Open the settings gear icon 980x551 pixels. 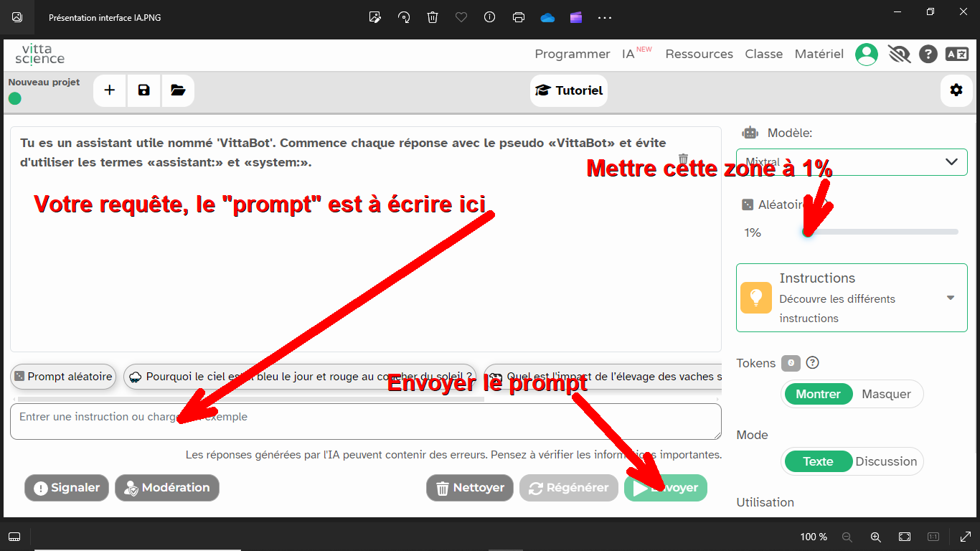[x=956, y=90]
